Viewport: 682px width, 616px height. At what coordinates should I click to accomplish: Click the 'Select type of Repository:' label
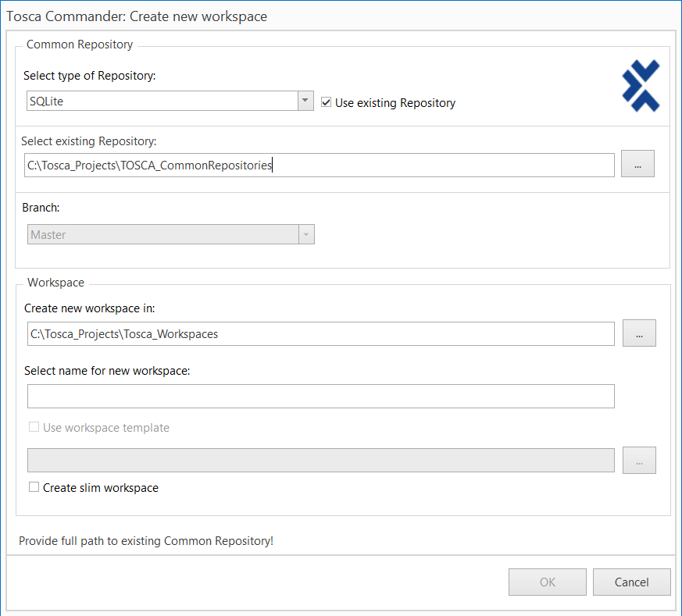pyautogui.click(x=90, y=76)
